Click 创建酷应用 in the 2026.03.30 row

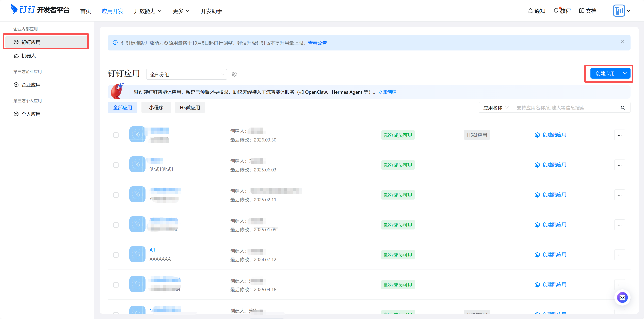click(551, 135)
